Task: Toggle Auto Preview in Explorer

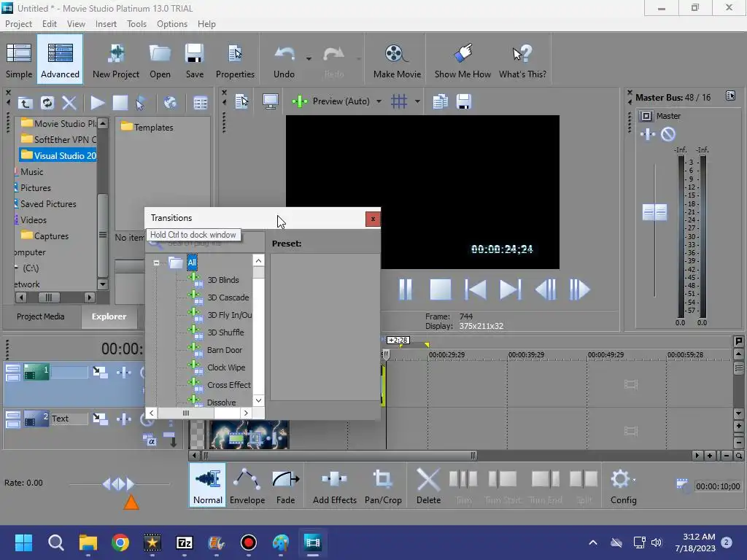Action: 141,102
